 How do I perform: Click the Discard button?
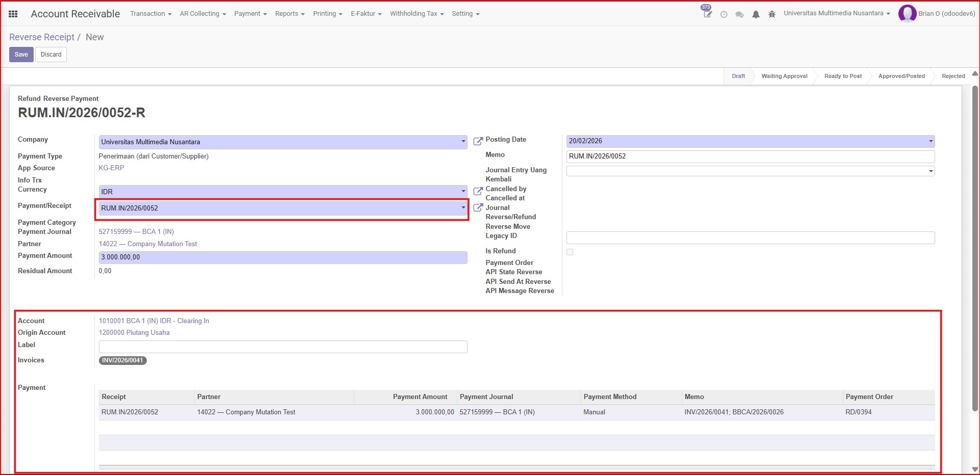(x=51, y=55)
